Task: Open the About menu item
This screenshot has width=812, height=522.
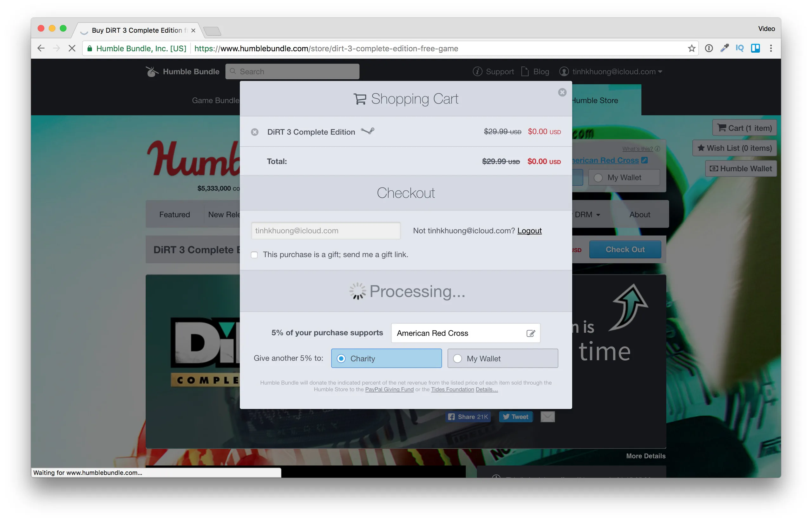Action: click(x=639, y=215)
